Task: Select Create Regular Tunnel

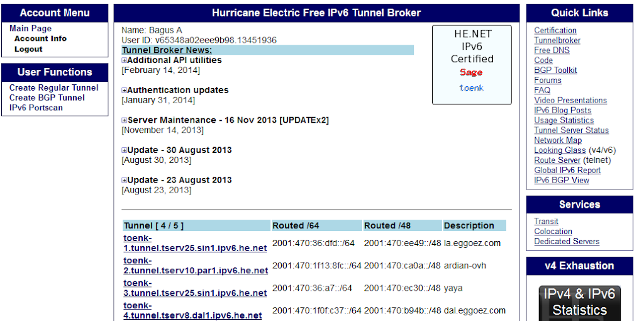Action: 54,87
